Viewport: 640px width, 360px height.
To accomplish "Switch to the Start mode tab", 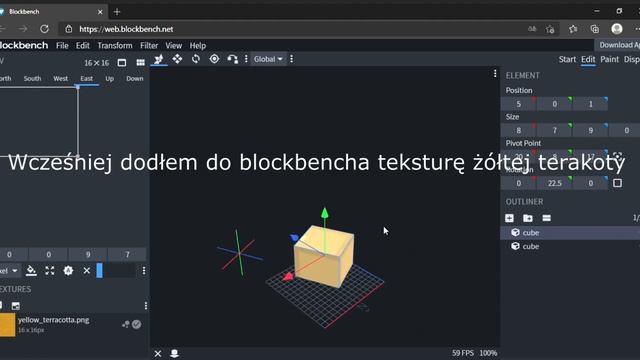I will (x=567, y=59).
